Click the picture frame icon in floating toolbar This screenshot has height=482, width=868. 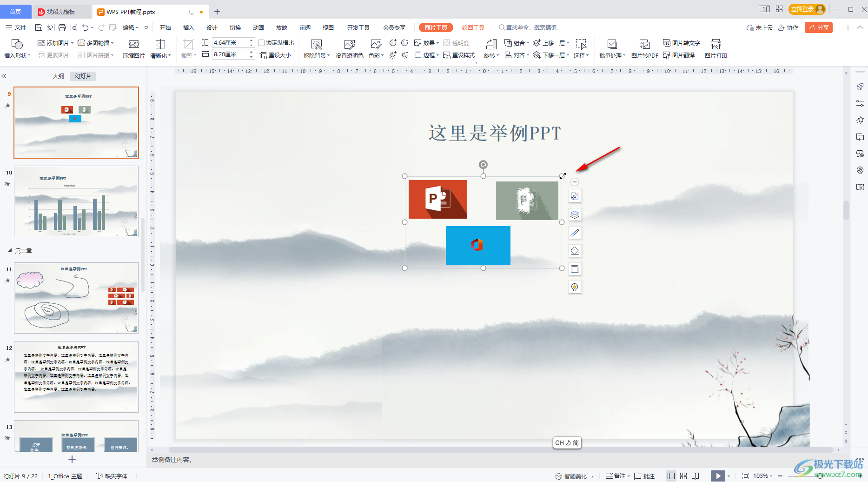(x=575, y=269)
